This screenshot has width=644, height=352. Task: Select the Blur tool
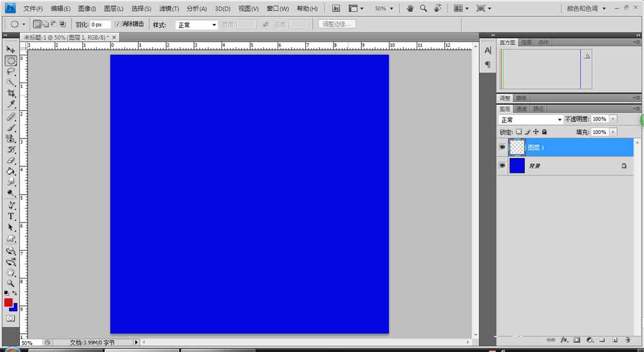(11, 182)
